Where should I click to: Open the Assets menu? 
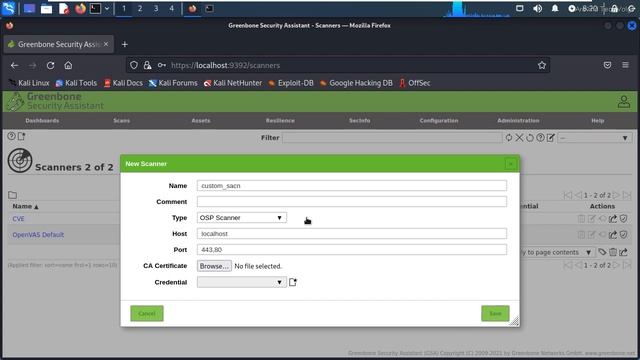point(200,121)
